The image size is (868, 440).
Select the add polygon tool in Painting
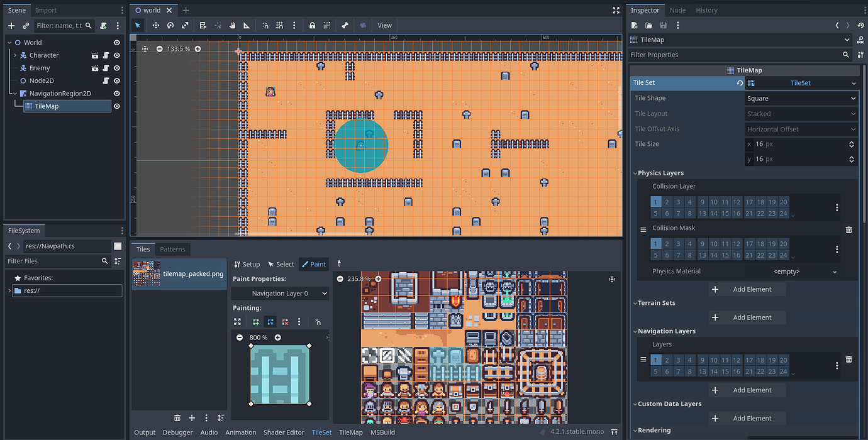click(x=255, y=321)
